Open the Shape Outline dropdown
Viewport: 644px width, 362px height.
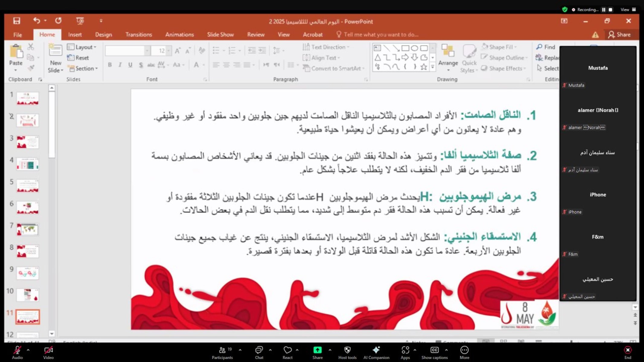504,58
